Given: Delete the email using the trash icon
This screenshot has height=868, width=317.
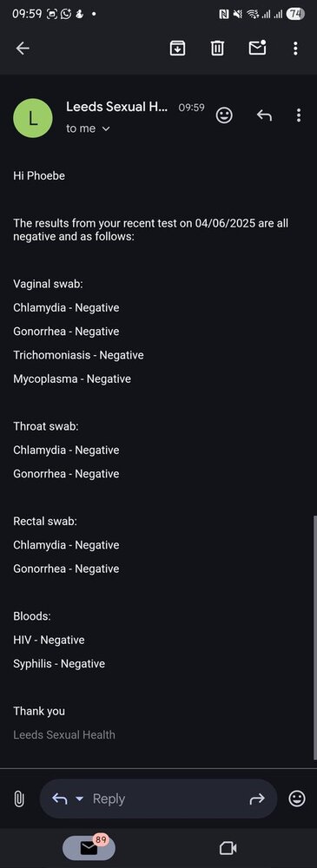Looking at the screenshot, I should [217, 48].
